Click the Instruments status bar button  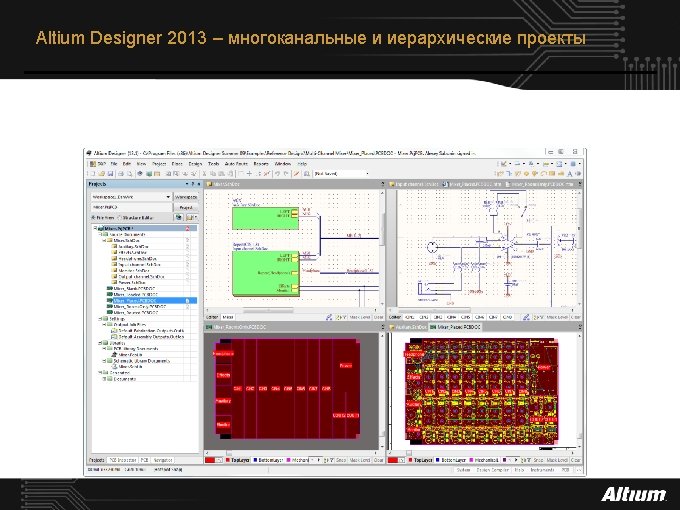coord(543,470)
